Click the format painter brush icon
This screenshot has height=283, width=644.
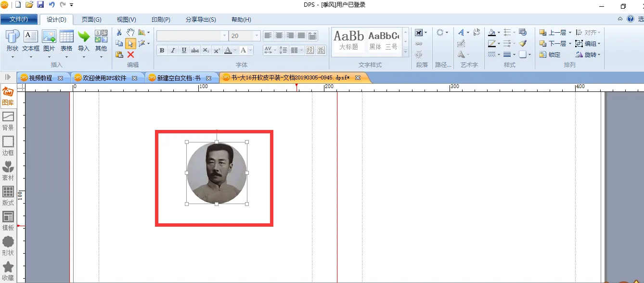point(523,43)
